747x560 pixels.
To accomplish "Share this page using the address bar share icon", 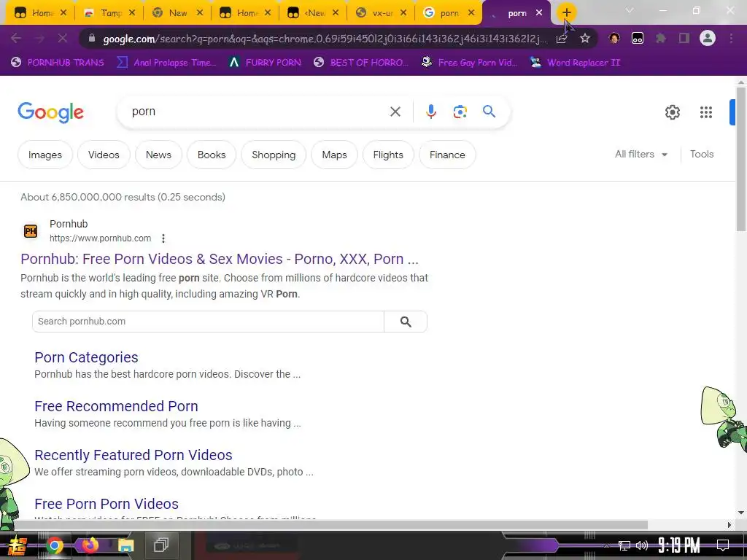I will 562,38.
